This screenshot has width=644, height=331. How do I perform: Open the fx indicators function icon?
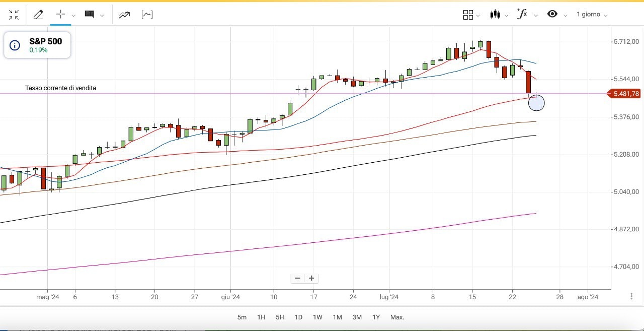[x=522, y=14]
